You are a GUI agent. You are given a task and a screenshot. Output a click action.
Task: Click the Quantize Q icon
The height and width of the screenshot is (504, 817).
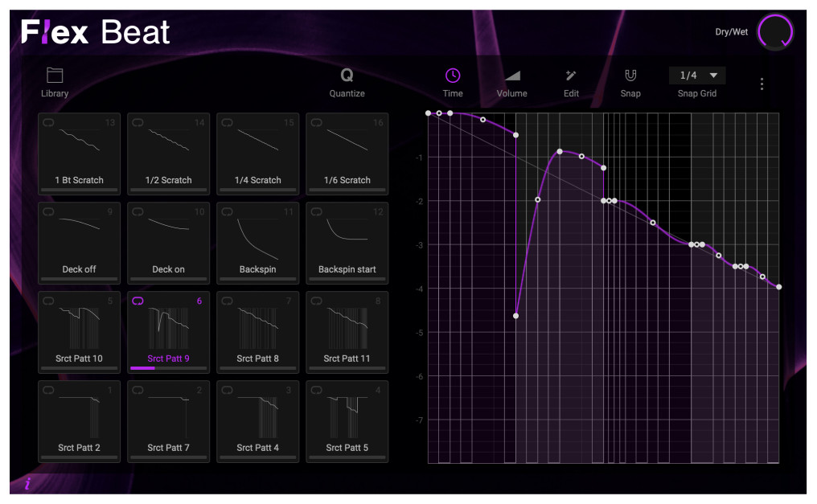coord(347,76)
